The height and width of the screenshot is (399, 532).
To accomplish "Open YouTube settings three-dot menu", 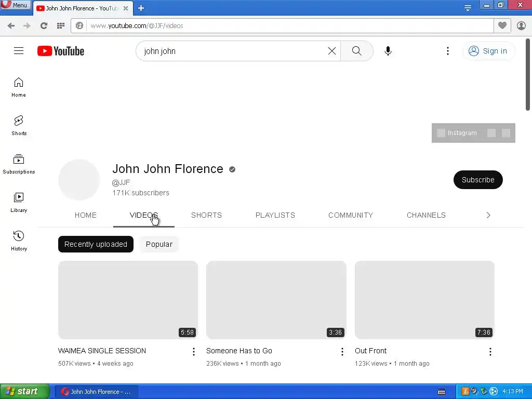I will point(447,51).
